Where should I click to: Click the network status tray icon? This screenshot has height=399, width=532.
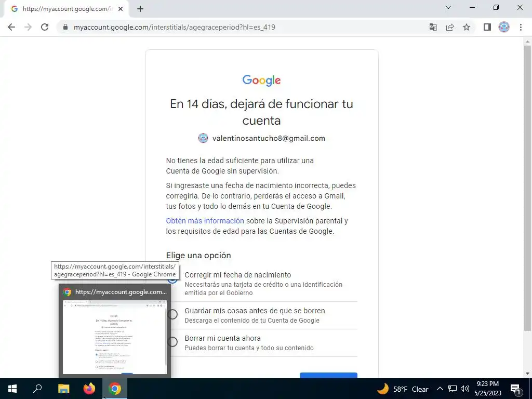point(453,389)
